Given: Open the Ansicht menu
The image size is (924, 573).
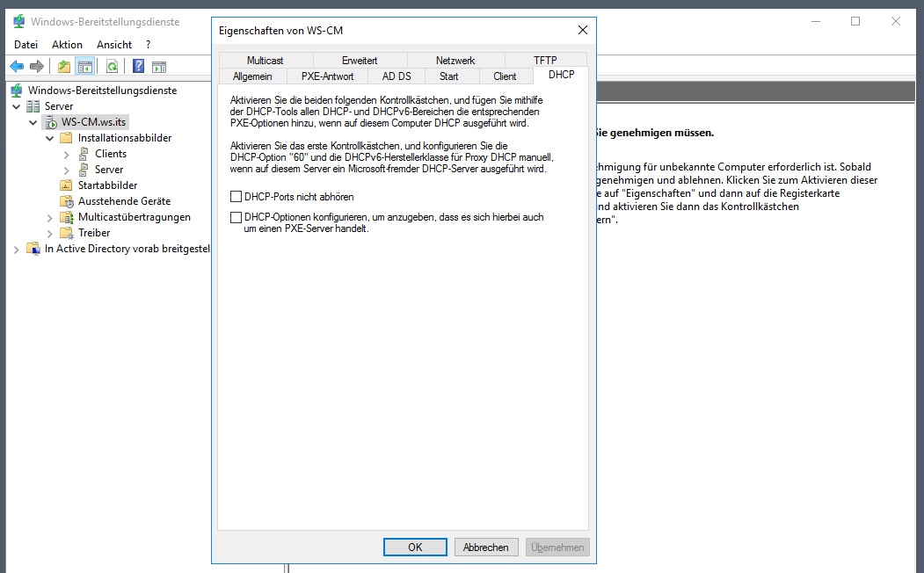Looking at the screenshot, I should tap(114, 45).
